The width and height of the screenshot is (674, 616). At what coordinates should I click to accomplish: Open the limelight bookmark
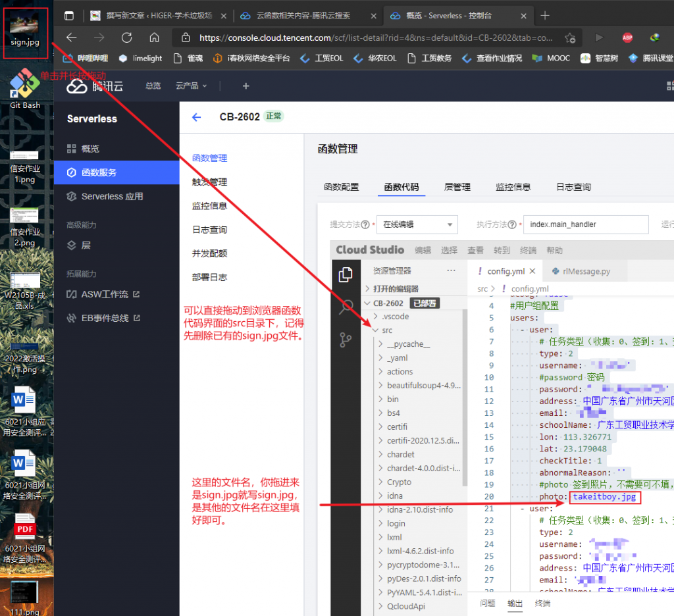coord(141,58)
